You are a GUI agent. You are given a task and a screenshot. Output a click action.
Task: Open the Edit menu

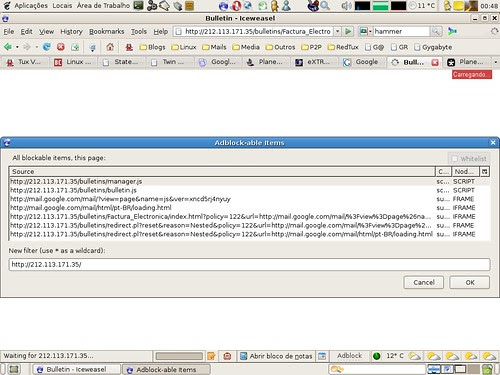click(x=26, y=32)
